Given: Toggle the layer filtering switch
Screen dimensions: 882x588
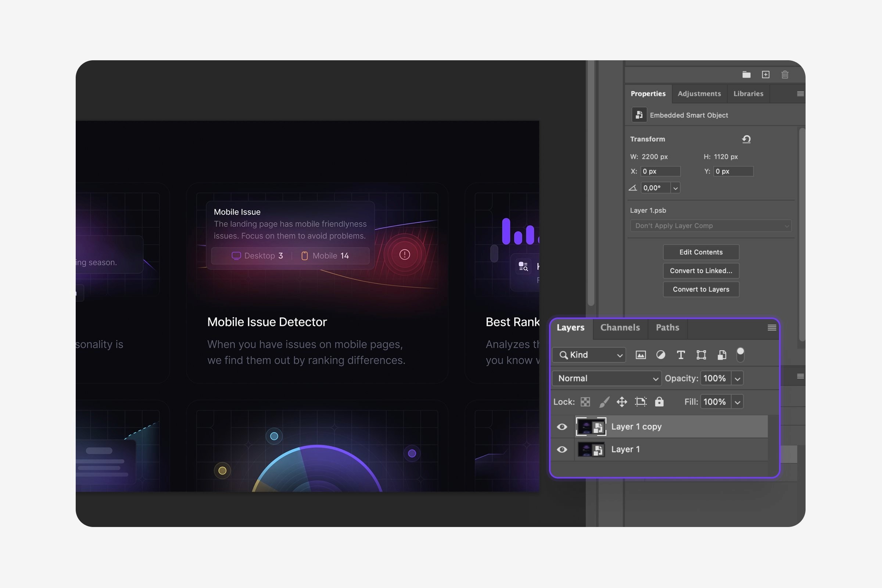Looking at the screenshot, I should [x=740, y=354].
